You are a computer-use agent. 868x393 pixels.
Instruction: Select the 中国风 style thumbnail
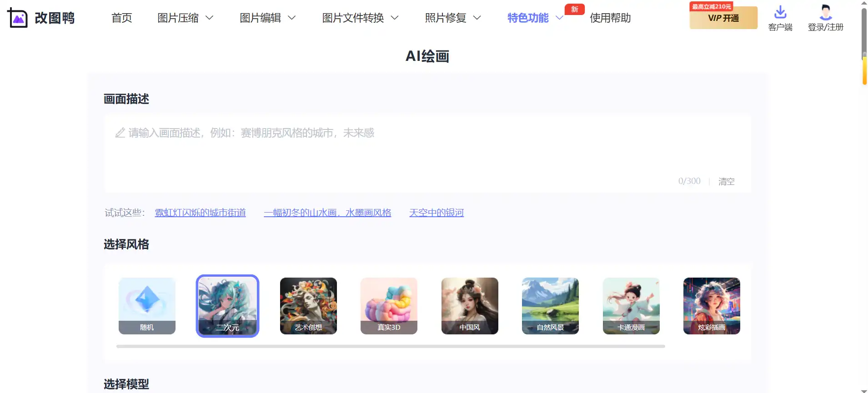[470, 306]
